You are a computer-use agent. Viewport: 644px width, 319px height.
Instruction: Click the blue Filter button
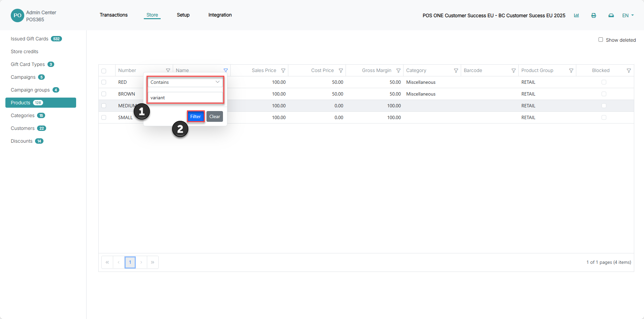[x=196, y=116]
